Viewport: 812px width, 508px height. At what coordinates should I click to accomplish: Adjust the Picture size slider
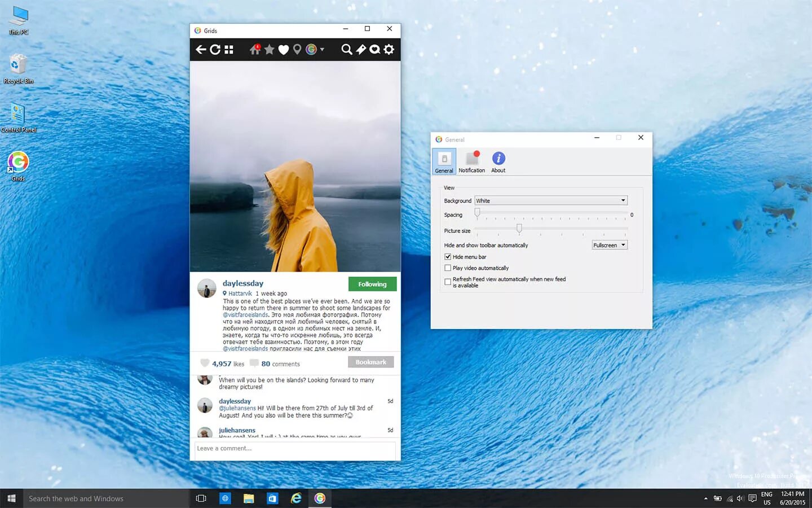tap(519, 228)
